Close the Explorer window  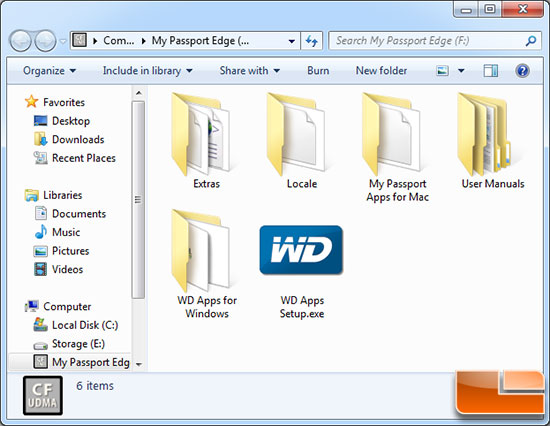click(523, 9)
